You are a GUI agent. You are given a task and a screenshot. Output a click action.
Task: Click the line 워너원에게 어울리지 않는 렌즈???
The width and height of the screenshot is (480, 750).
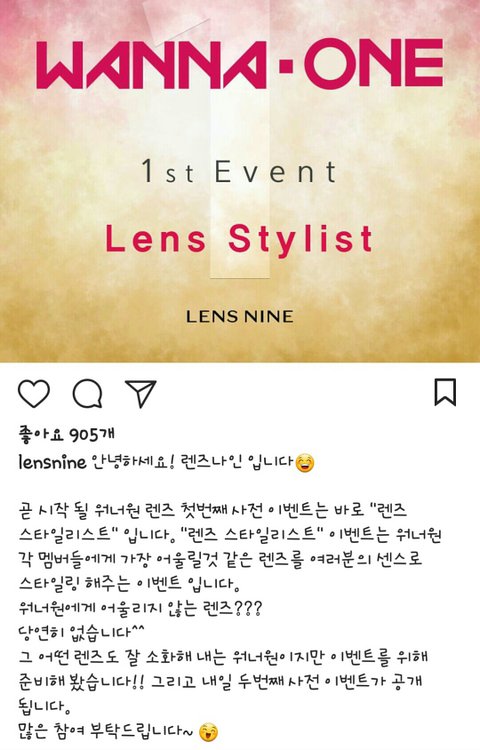(140, 608)
